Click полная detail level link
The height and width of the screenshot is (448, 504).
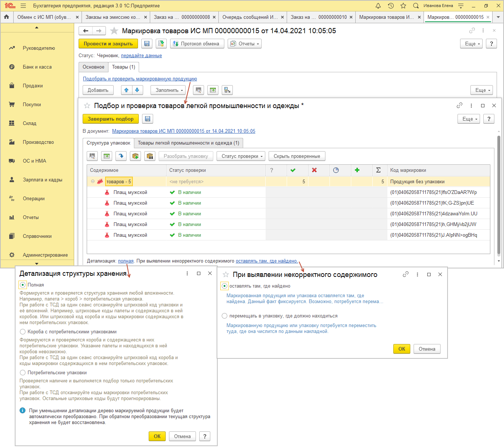tap(126, 261)
